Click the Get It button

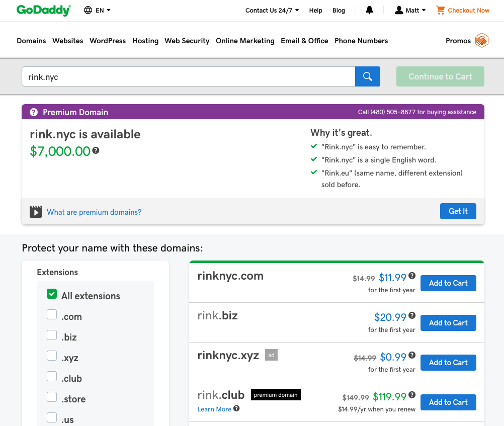[x=458, y=211]
